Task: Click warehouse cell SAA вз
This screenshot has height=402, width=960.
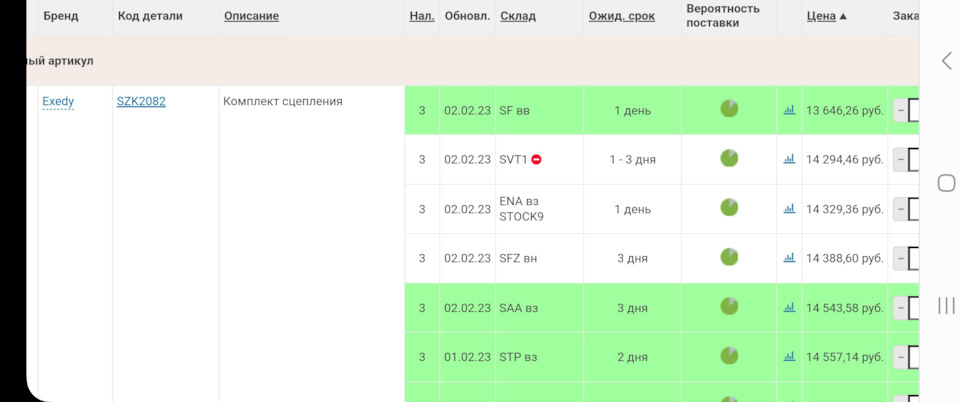Action: coord(539,308)
